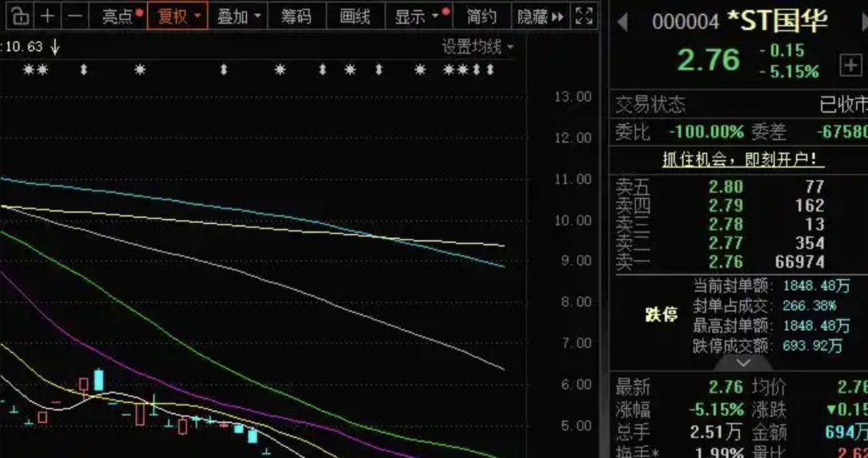Click the first star event marker on chart
Image resolution: width=868 pixels, height=458 pixels.
tap(28, 69)
